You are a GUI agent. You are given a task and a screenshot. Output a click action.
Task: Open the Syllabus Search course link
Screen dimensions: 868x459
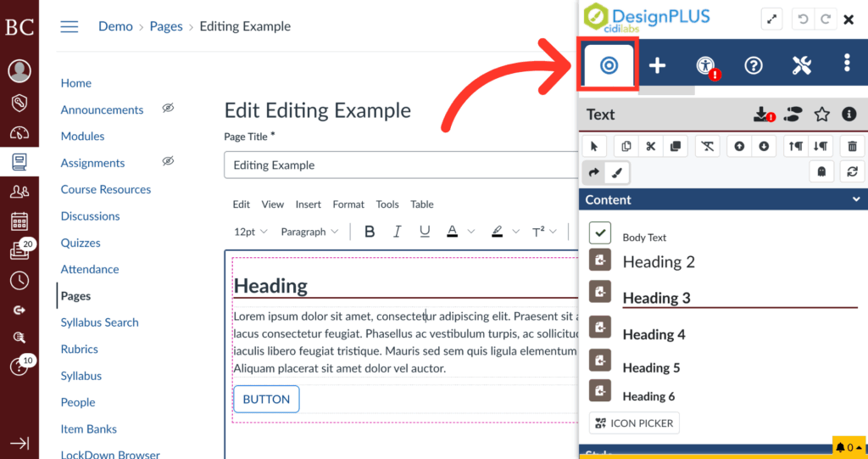(x=100, y=322)
